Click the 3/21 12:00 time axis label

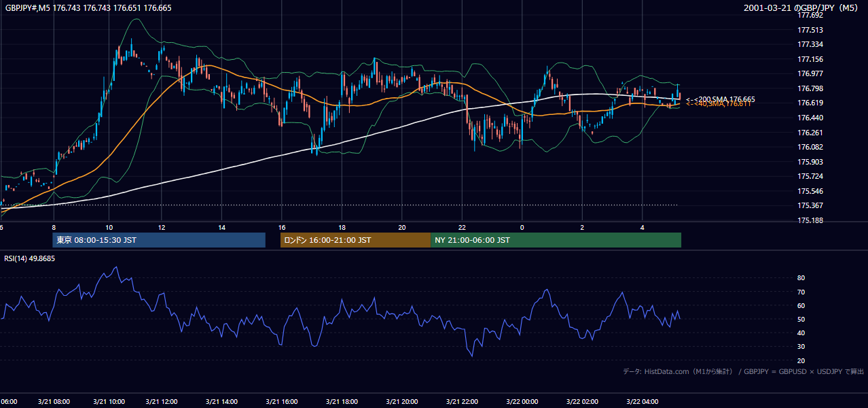[x=161, y=402]
